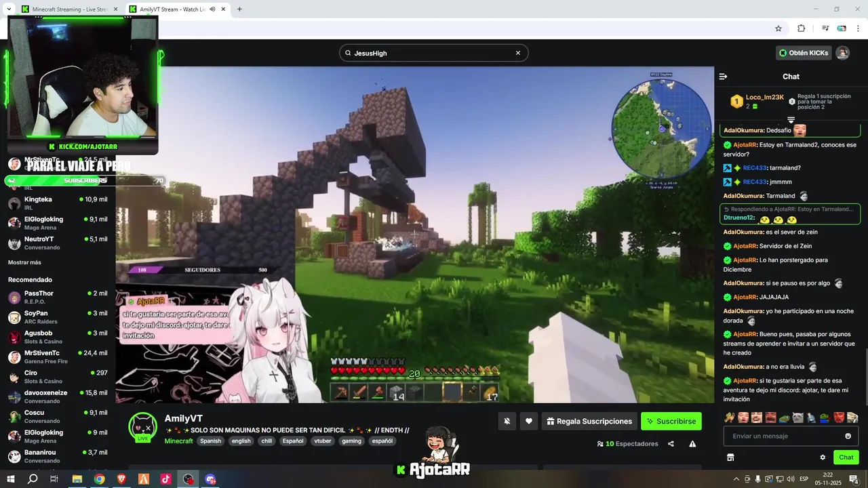The image size is (868, 488).
Task: Open the emoji picker in message box
Action: point(848,436)
